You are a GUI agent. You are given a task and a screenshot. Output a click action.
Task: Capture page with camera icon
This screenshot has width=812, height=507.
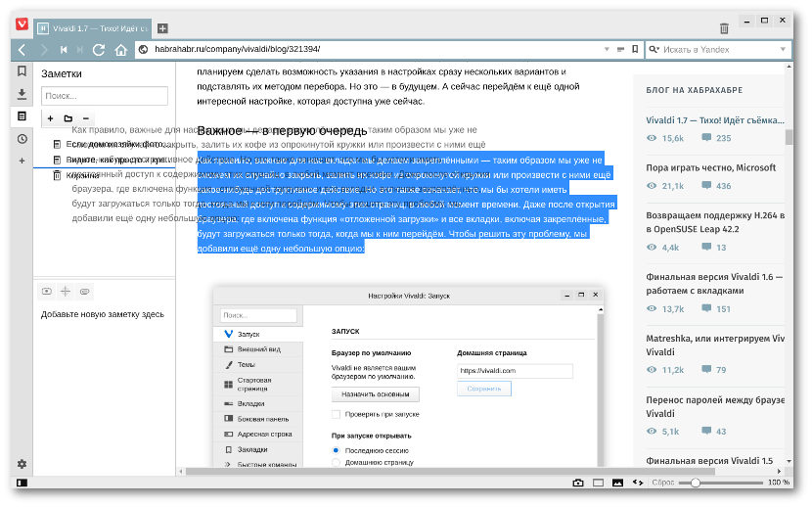(x=578, y=483)
